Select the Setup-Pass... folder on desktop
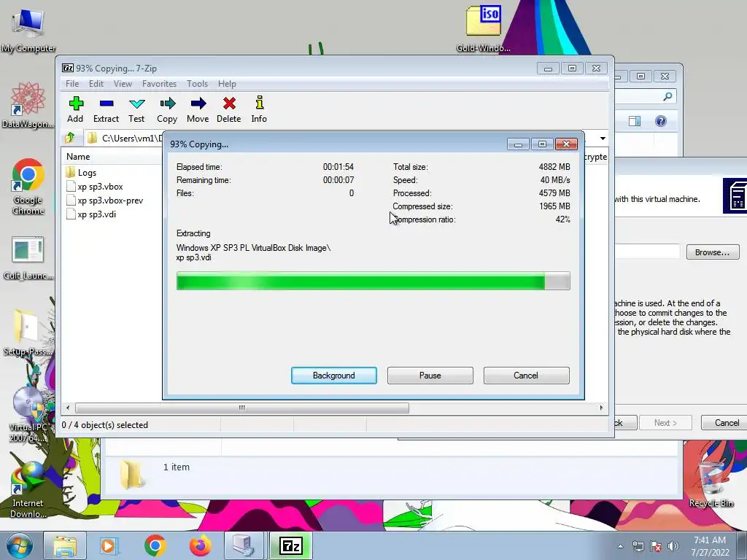The height and width of the screenshot is (560, 747). point(27,332)
